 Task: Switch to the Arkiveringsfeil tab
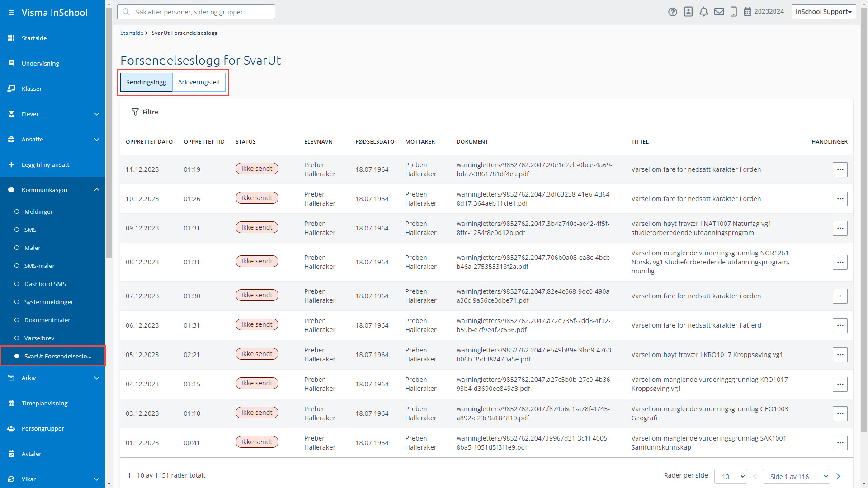(x=198, y=82)
